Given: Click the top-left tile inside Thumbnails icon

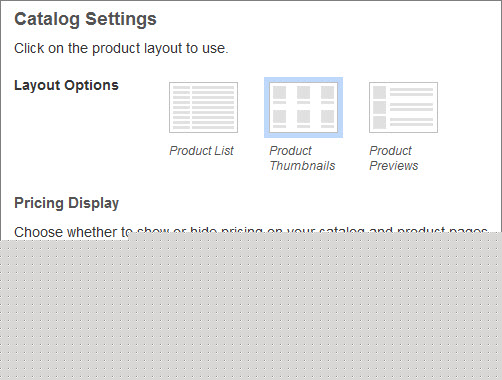Looking at the screenshot, I should (x=279, y=92).
